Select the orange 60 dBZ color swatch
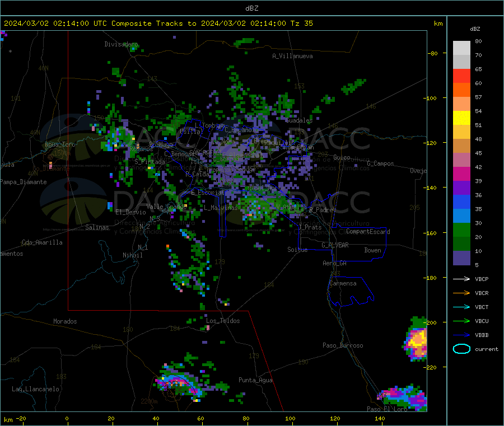Viewport: 504px width, 426px height. [461, 90]
